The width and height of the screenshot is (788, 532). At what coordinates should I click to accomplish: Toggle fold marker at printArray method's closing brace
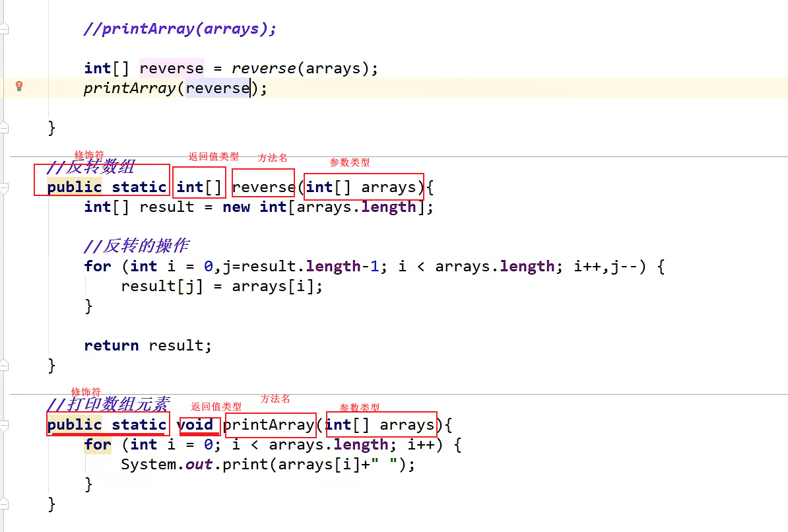click(4, 504)
